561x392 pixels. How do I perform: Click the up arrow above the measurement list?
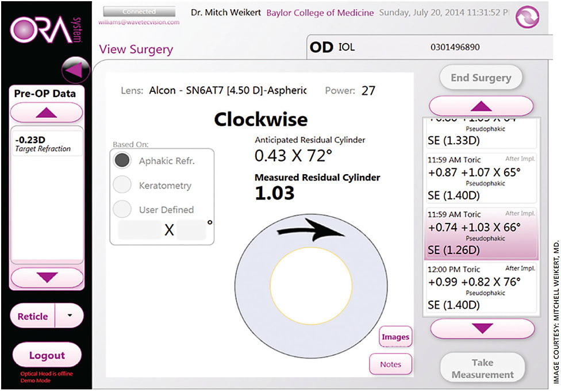[481, 105]
